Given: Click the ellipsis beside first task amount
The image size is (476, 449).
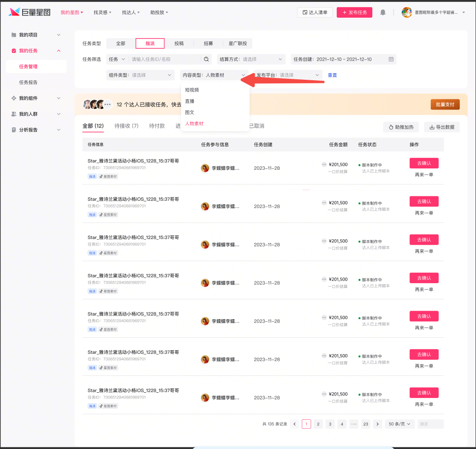Looking at the screenshot, I should click(x=324, y=164).
